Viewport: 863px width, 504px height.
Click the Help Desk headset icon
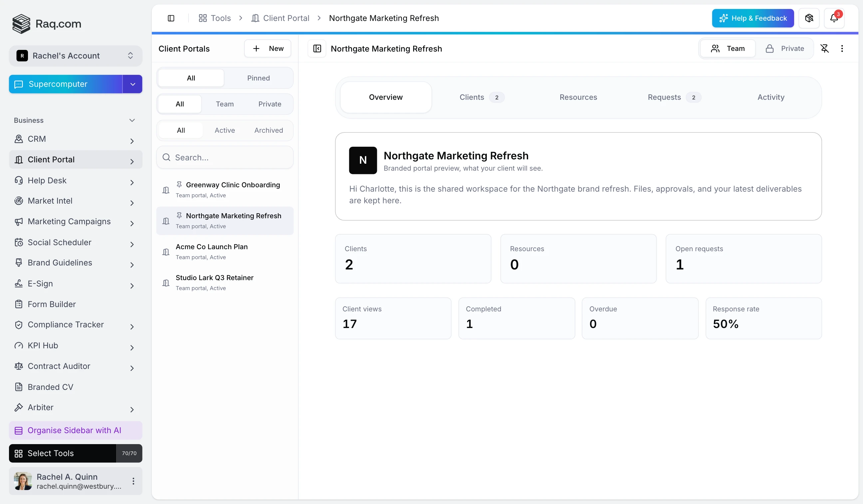tap(19, 180)
